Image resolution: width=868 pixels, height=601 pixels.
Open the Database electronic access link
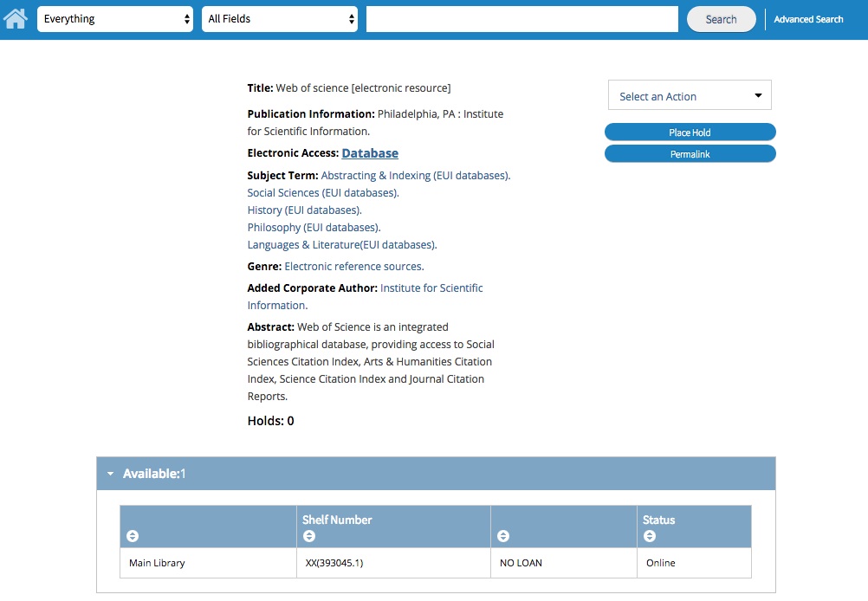tap(370, 152)
